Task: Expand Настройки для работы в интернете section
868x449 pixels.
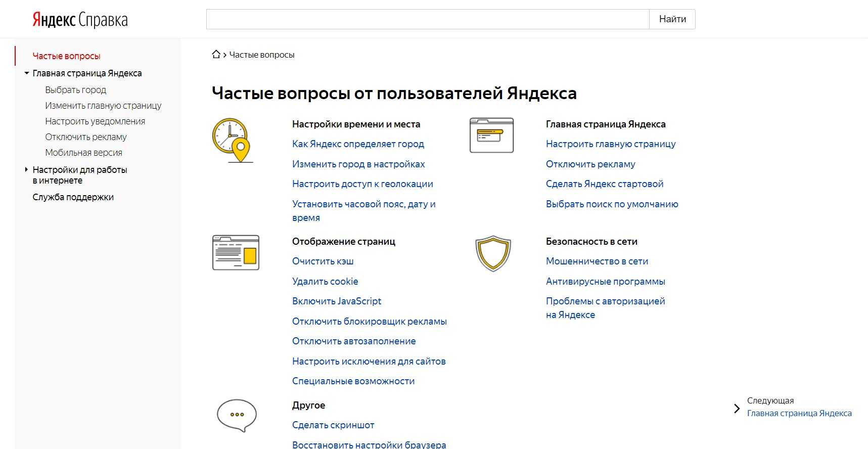Action: click(x=27, y=170)
